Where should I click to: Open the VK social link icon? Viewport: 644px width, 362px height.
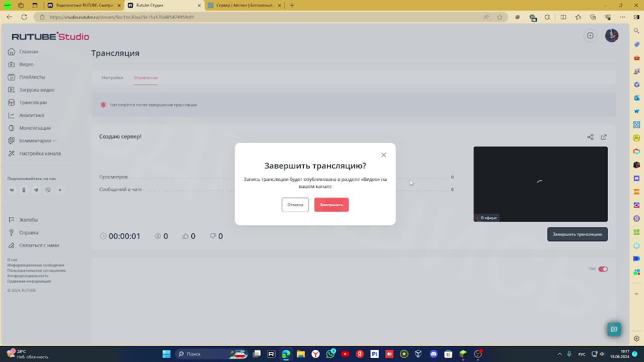click(x=12, y=190)
